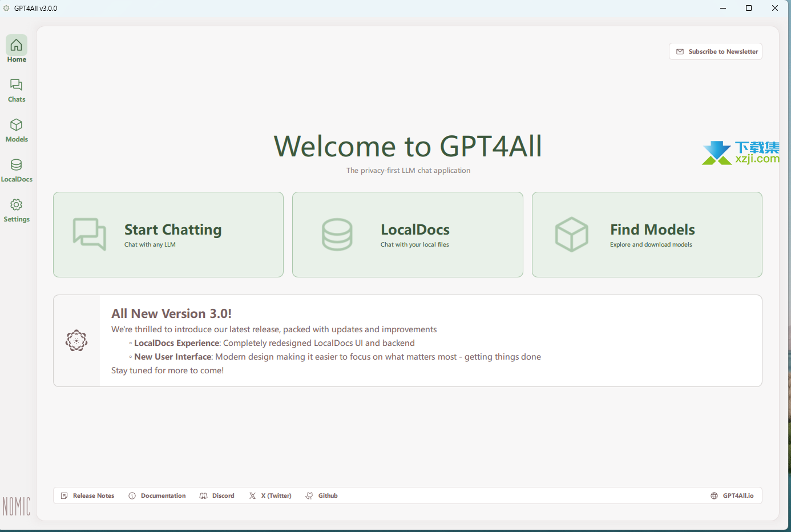This screenshot has width=791, height=532.
Task: Open the Home sidebar icon
Action: pos(17,45)
